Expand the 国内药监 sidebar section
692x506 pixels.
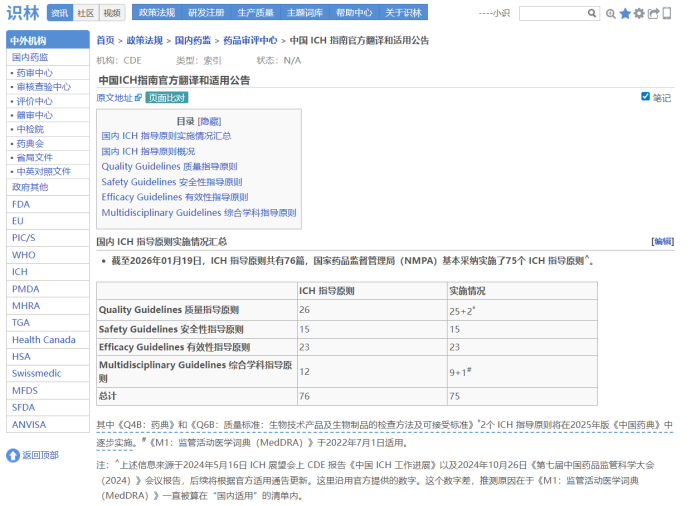click(x=28, y=57)
